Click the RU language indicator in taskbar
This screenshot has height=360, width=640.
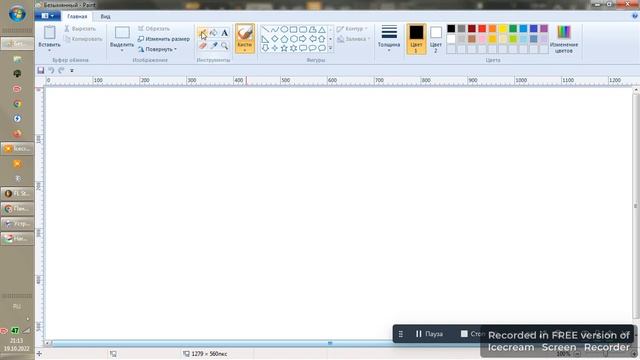point(17,307)
